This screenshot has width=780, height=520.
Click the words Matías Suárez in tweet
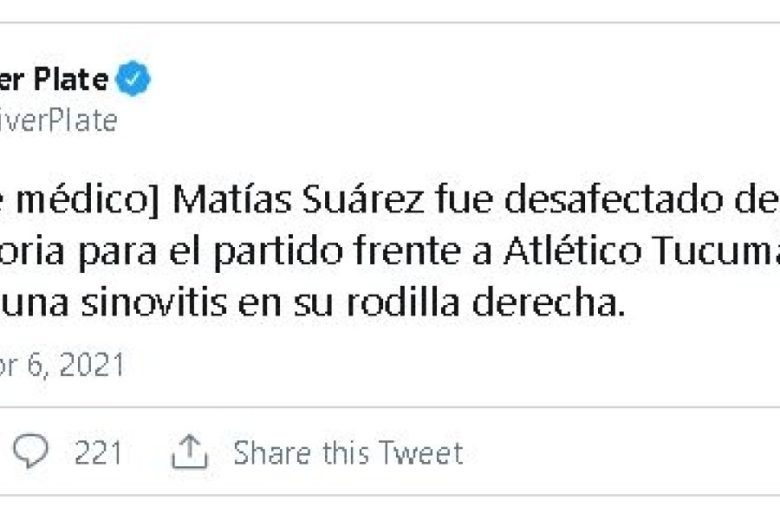tap(298, 199)
